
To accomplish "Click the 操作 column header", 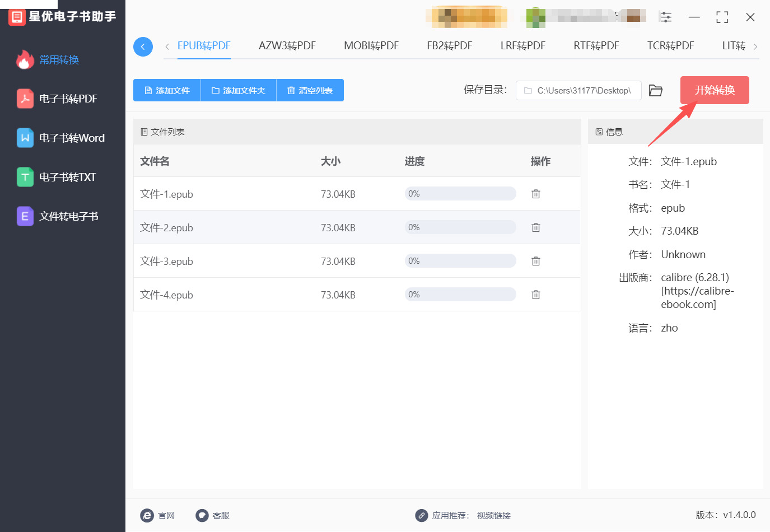I will [x=540, y=161].
